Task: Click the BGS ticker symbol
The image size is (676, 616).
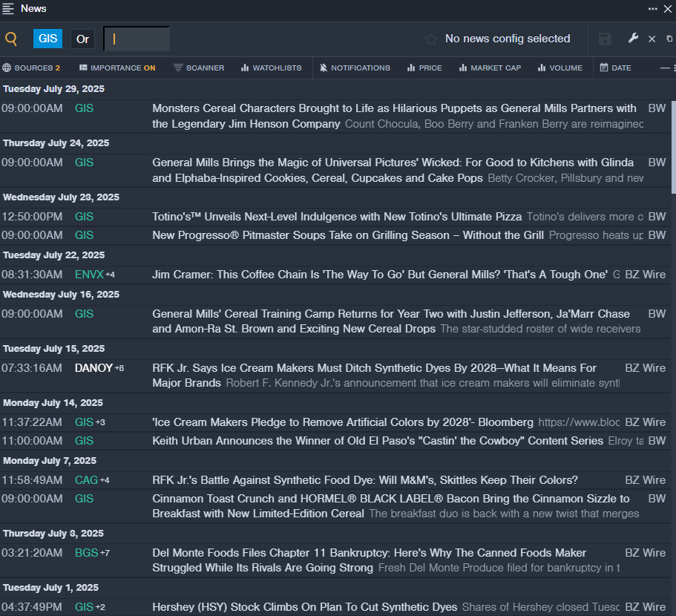Action: pos(86,553)
